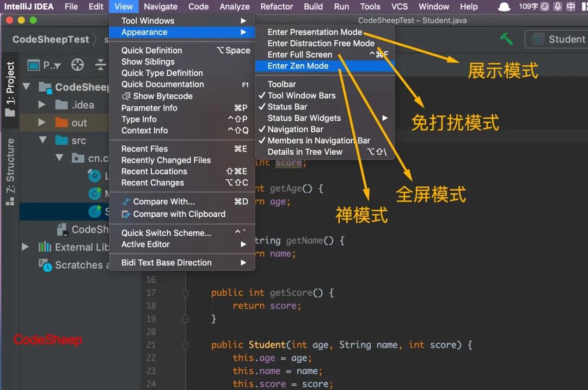Click the macOS microphone status icon
The width and height of the screenshot is (588, 390).
(x=558, y=7)
